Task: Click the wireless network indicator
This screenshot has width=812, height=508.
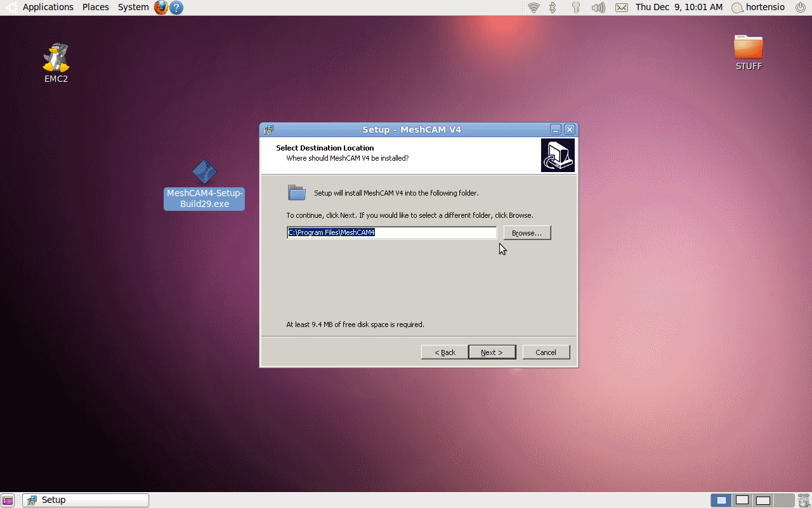Action: pos(534,8)
